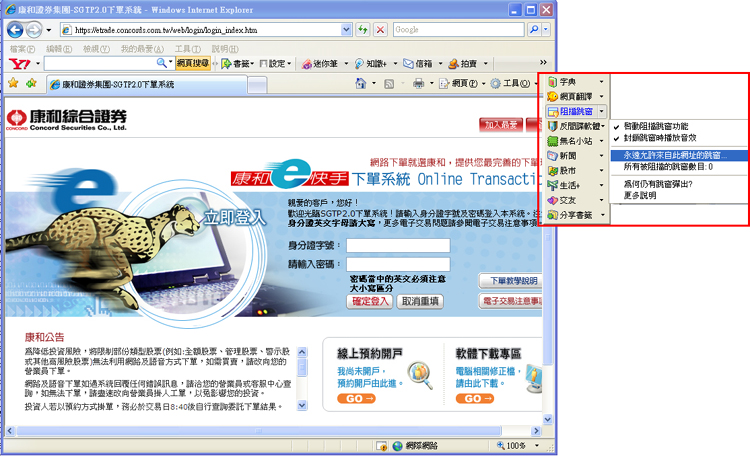750x456 pixels.
Task: Stop loading with the red X icon
Action: point(380,30)
